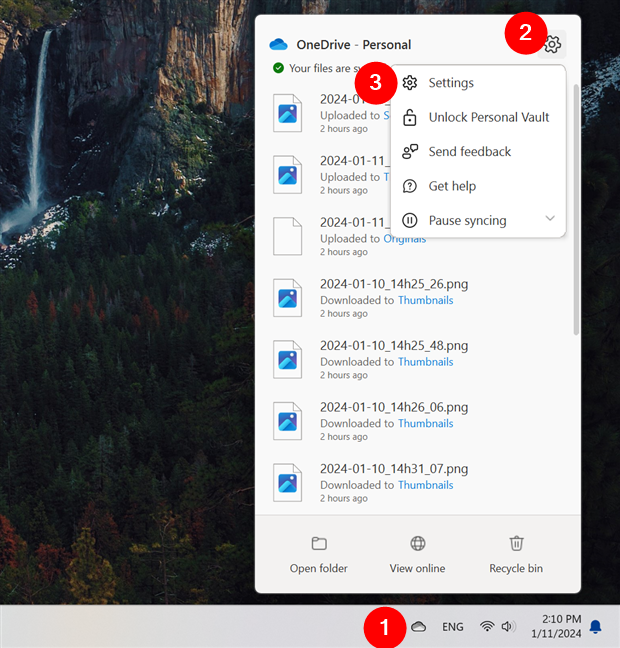Click the Get help question mark icon
This screenshot has width=620, height=648.
point(410,186)
